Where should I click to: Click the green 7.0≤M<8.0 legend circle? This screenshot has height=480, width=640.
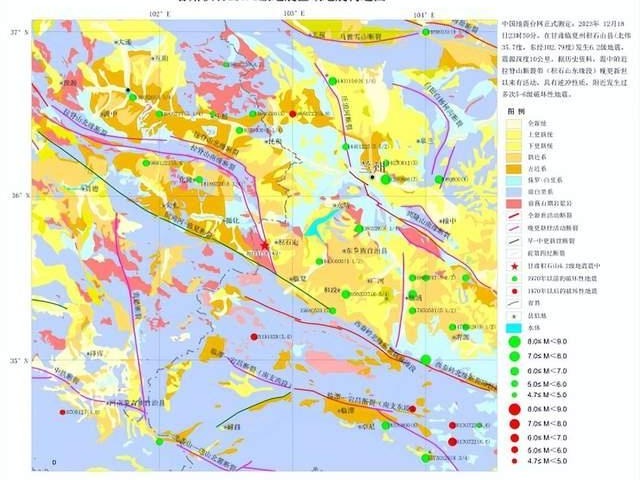(x=512, y=354)
